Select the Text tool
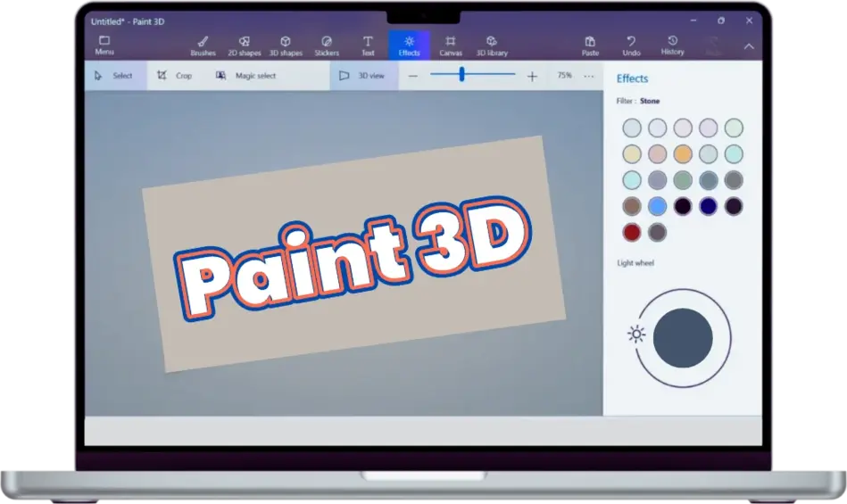Viewport: 847px width, 504px height. 368,45
